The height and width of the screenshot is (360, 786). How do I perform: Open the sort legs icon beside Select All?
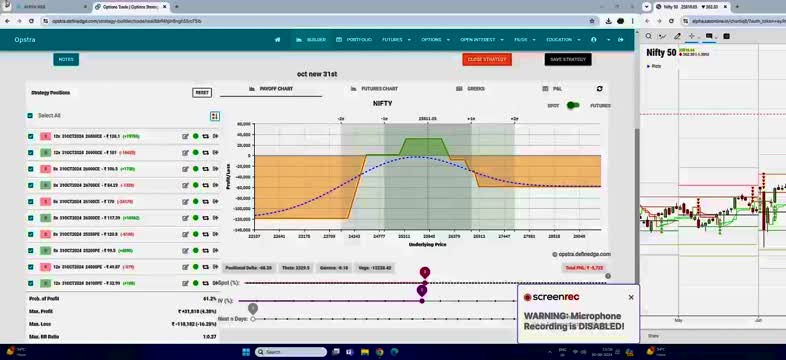[x=215, y=116]
